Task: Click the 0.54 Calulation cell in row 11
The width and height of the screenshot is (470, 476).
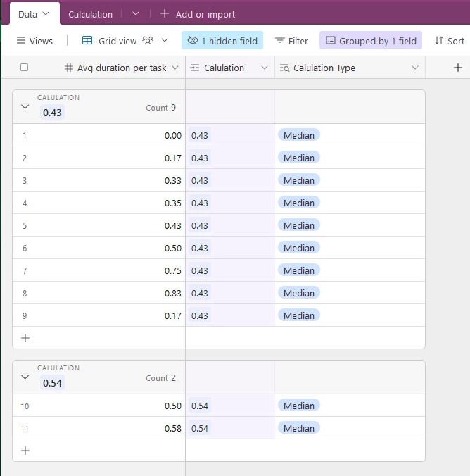Action: click(230, 428)
